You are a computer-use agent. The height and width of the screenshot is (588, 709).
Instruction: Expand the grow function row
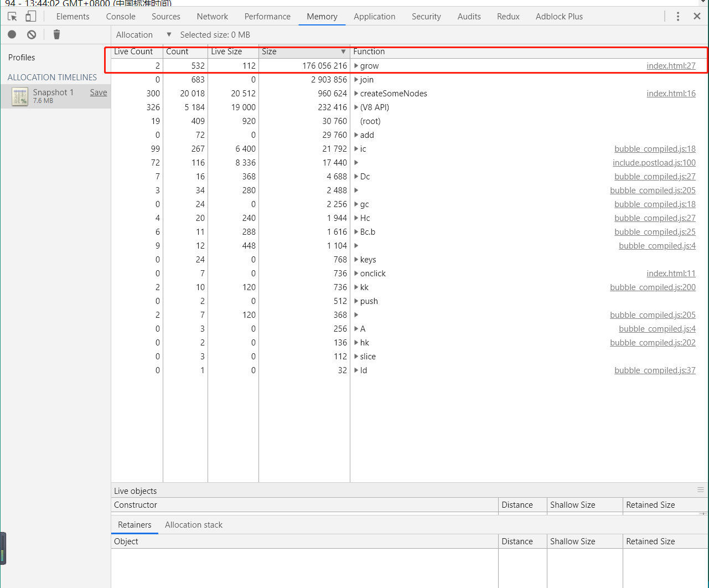(x=356, y=66)
